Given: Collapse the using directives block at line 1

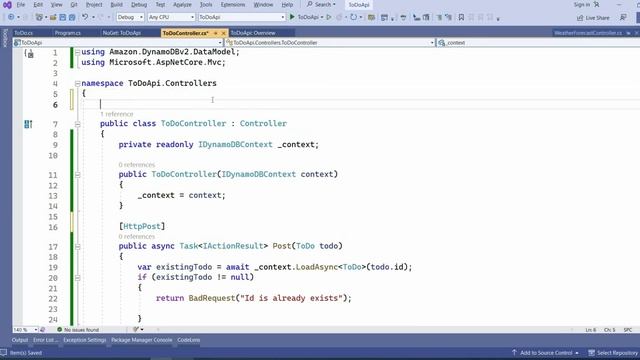Looking at the screenshot, I should coord(77,52).
